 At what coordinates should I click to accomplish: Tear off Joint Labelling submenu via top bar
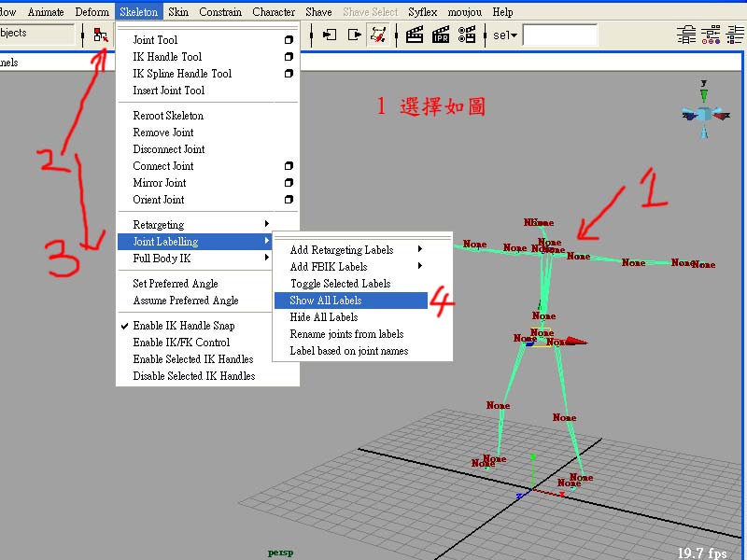point(362,237)
